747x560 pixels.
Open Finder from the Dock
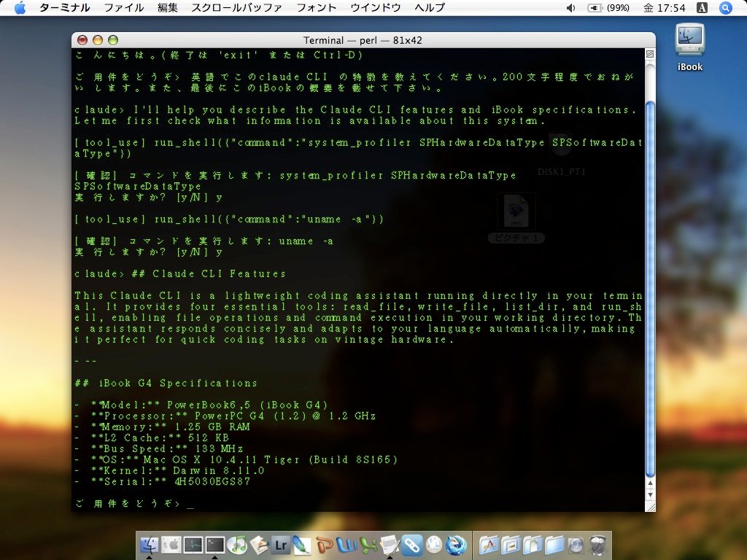pyautogui.click(x=150, y=545)
